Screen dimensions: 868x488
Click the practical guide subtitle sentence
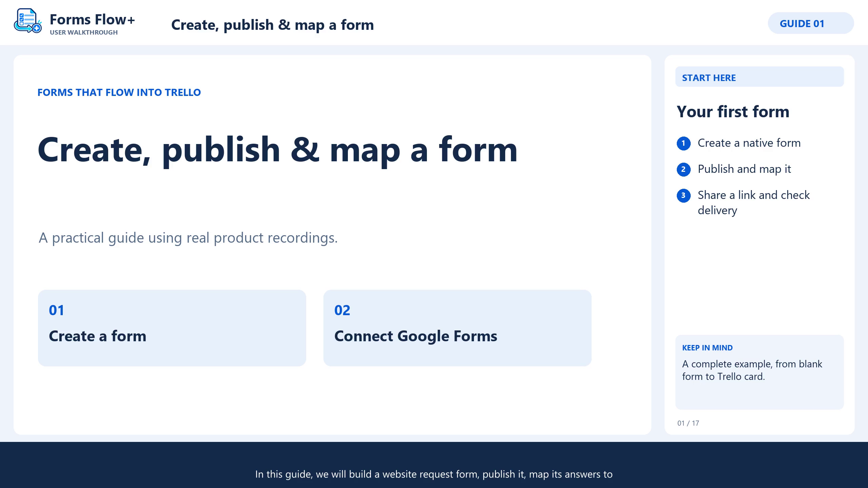tap(188, 238)
